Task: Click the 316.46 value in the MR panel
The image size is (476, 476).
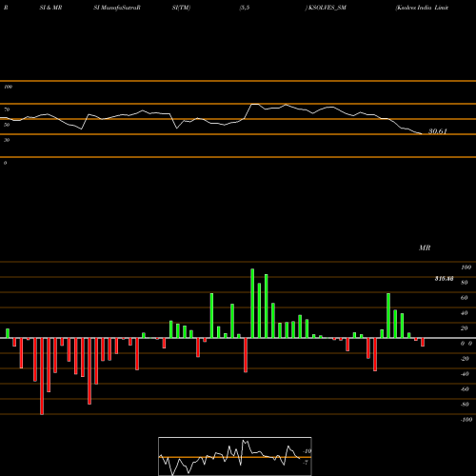Action: point(444,279)
